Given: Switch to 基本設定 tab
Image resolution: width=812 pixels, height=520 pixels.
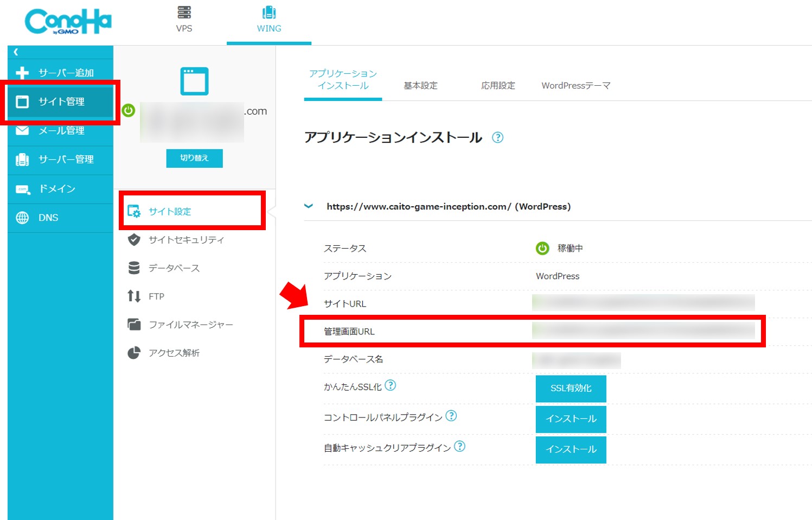Looking at the screenshot, I should pyautogui.click(x=420, y=85).
